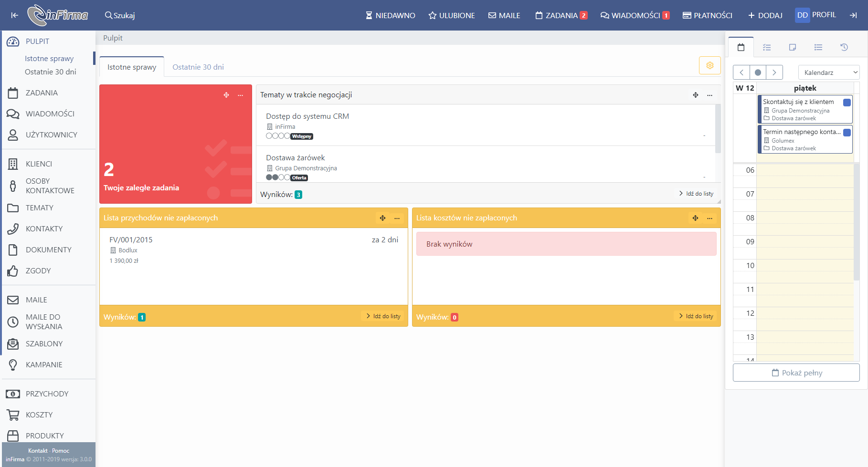868x467 pixels.
Task: Go to list of negotiation topics
Action: pyautogui.click(x=696, y=194)
